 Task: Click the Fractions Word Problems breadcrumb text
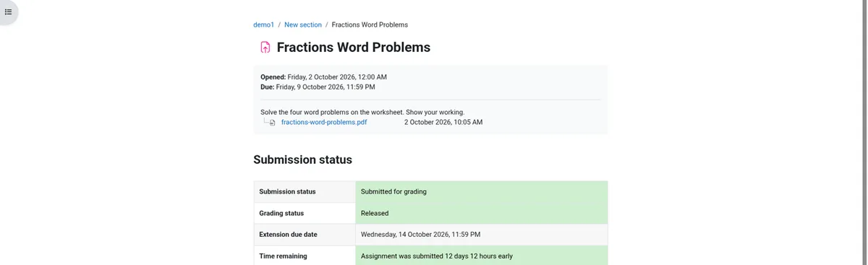click(x=370, y=25)
